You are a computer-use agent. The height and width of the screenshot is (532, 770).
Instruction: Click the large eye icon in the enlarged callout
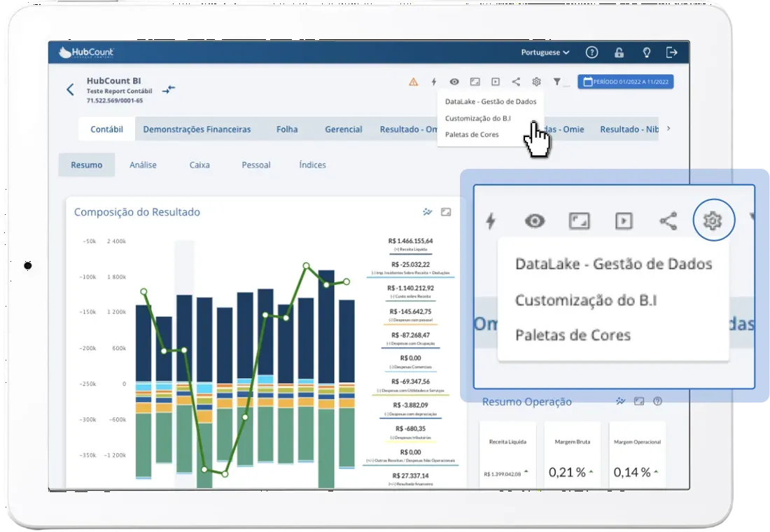535,221
